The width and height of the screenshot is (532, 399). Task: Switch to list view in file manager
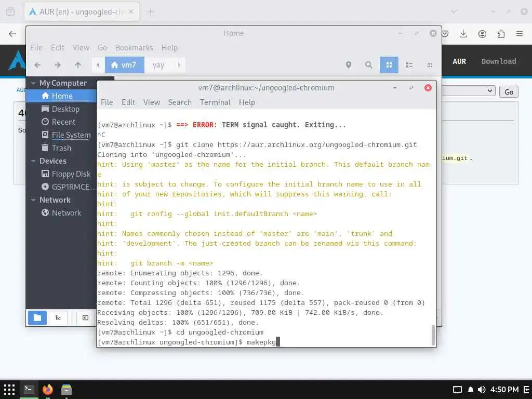(409, 65)
